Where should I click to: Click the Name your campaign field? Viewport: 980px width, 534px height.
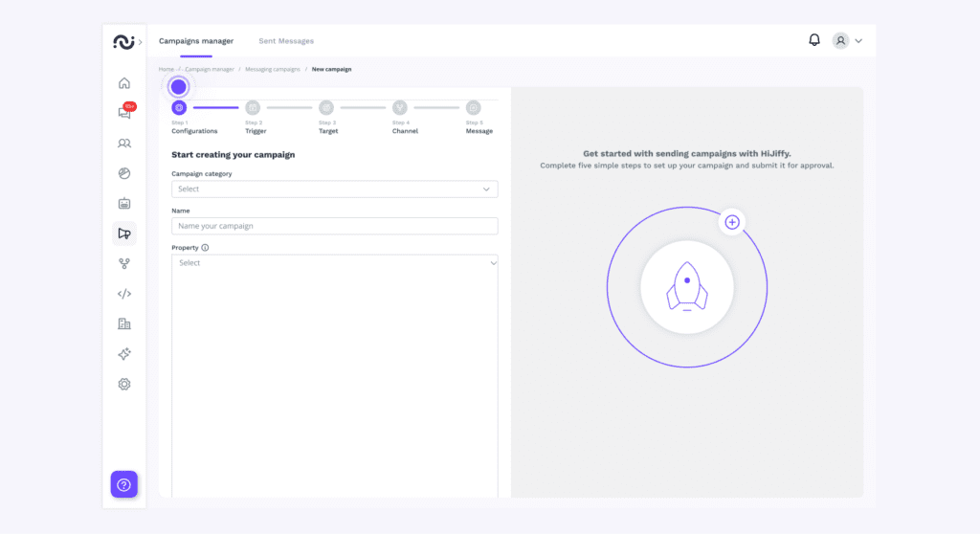(x=334, y=226)
